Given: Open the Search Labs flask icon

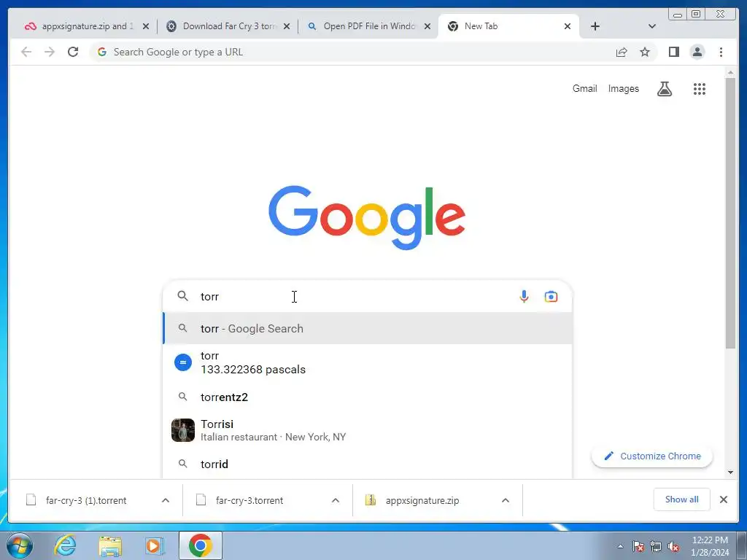Looking at the screenshot, I should pyautogui.click(x=665, y=88).
